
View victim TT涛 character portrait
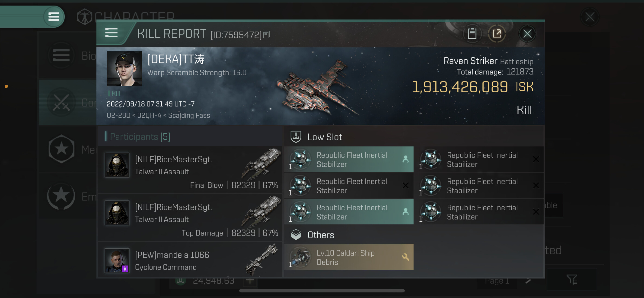(x=124, y=69)
